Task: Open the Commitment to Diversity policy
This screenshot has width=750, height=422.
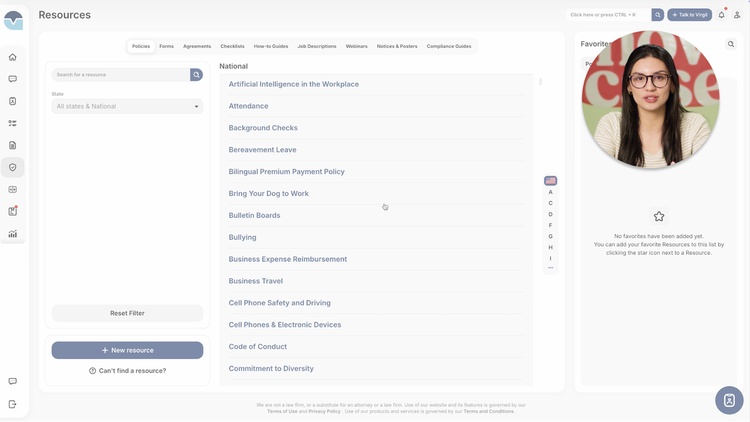Action: tap(271, 368)
